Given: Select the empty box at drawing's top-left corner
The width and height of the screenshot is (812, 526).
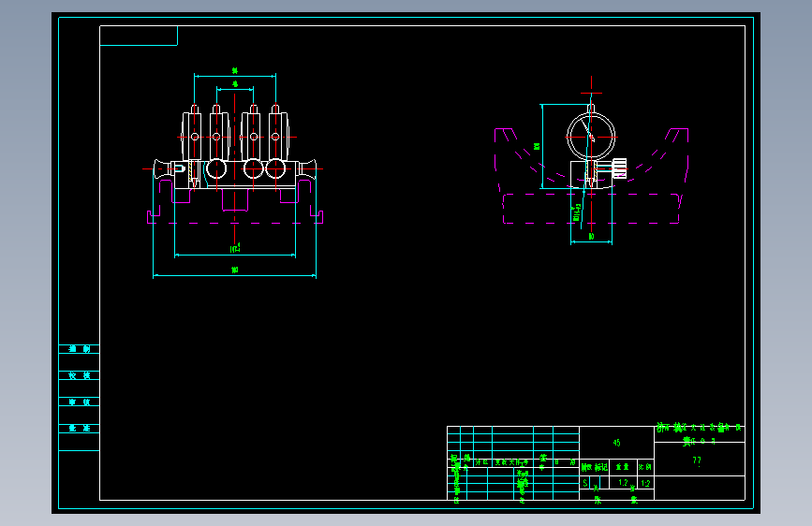Looking at the screenshot, I should [139, 36].
